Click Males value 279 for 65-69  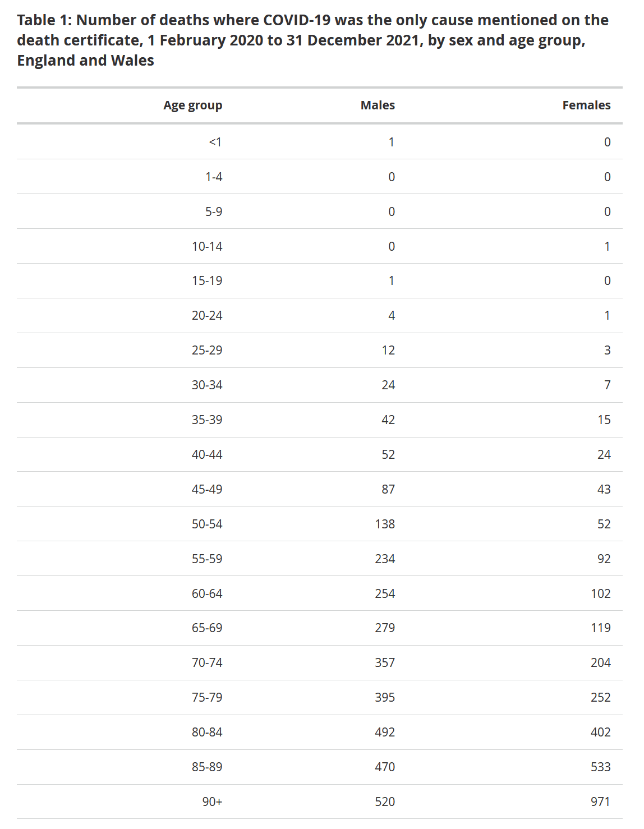pyautogui.click(x=385, y=628)
